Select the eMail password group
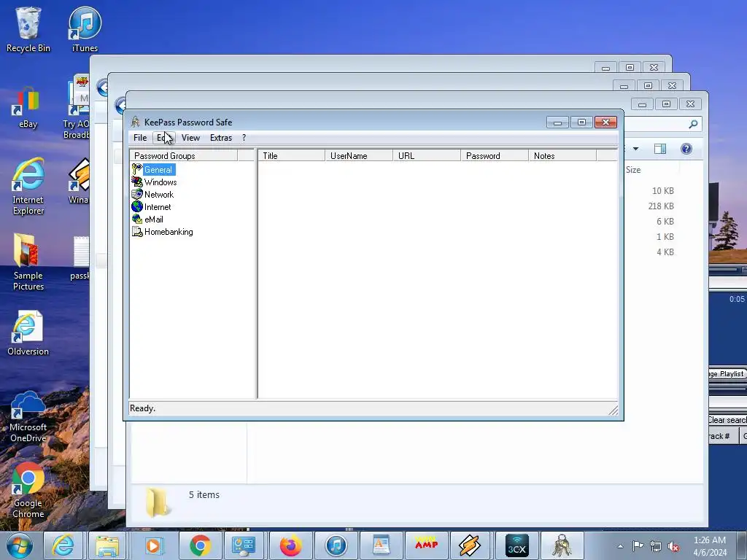 tap(154, 219)
